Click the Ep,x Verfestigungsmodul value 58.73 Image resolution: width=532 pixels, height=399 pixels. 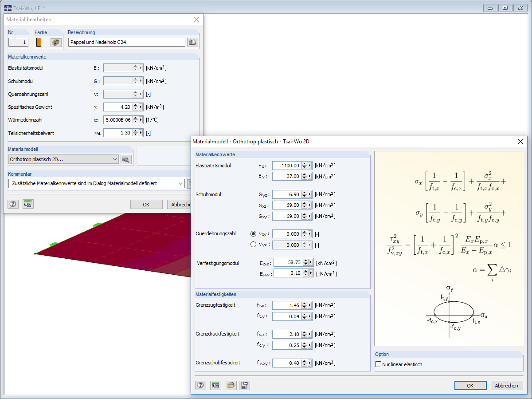click(x=288, y=263)
